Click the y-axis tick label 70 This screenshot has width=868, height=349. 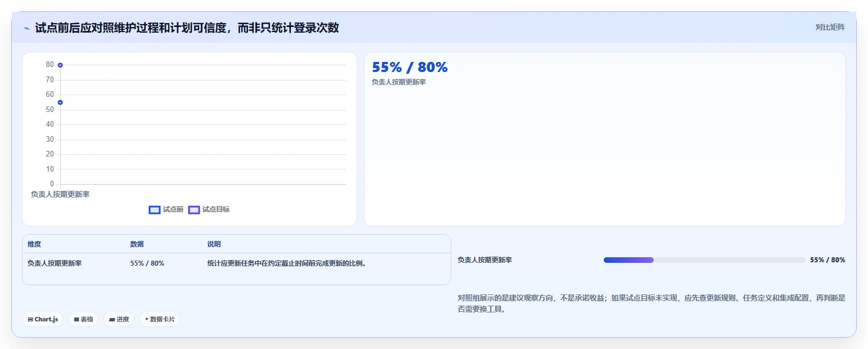click(50, 80)
